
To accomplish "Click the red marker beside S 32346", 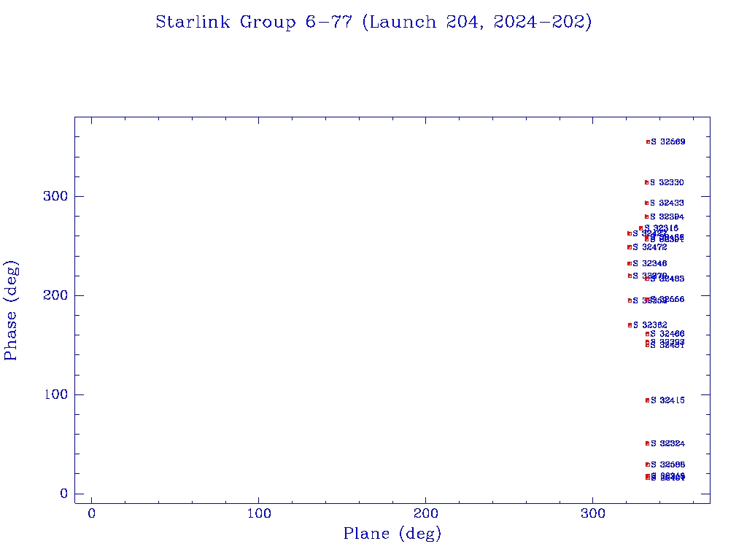I will coord(630,263).
